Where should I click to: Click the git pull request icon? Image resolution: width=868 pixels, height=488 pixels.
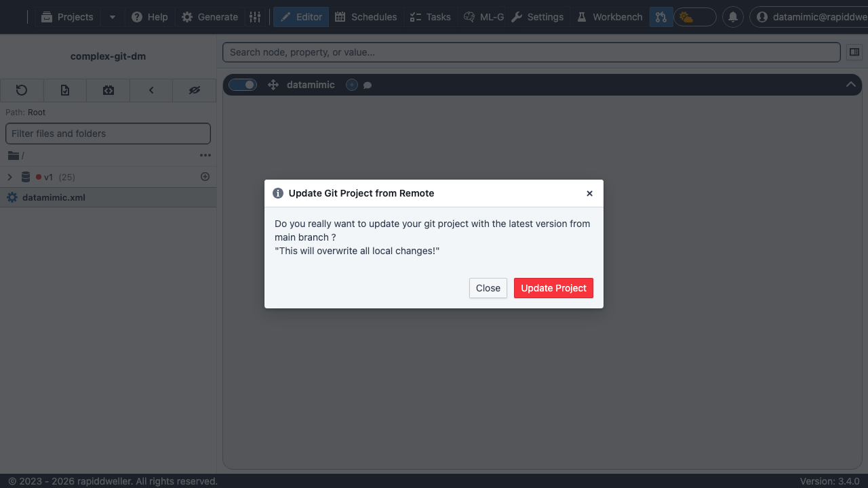660,17
